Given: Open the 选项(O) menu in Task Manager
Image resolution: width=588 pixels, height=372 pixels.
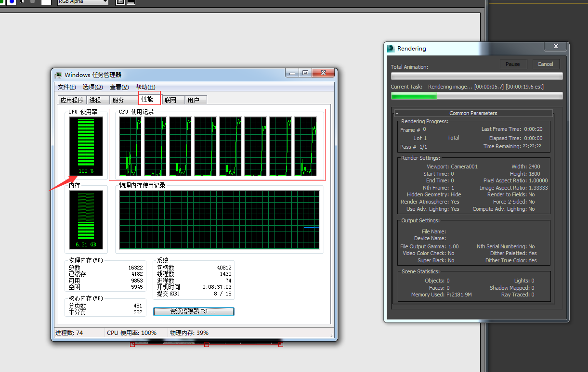Looking at the screenshot, I should tap(92, 87).
